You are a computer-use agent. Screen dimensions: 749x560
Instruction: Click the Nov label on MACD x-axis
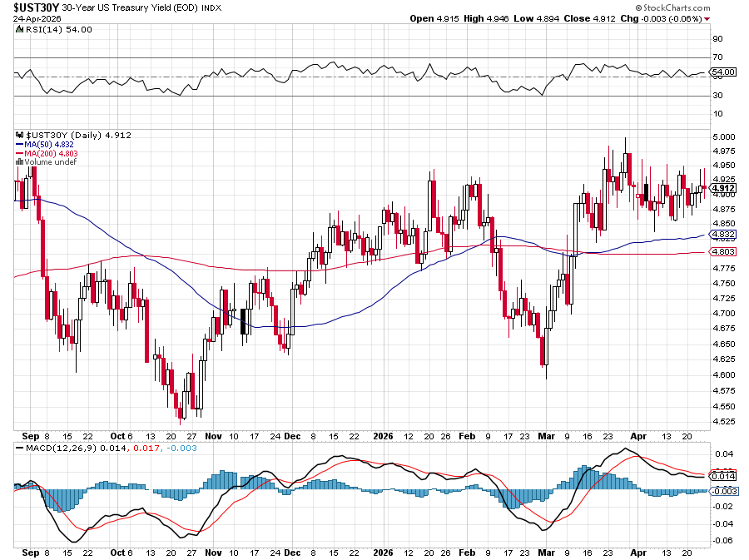point(214,552)
